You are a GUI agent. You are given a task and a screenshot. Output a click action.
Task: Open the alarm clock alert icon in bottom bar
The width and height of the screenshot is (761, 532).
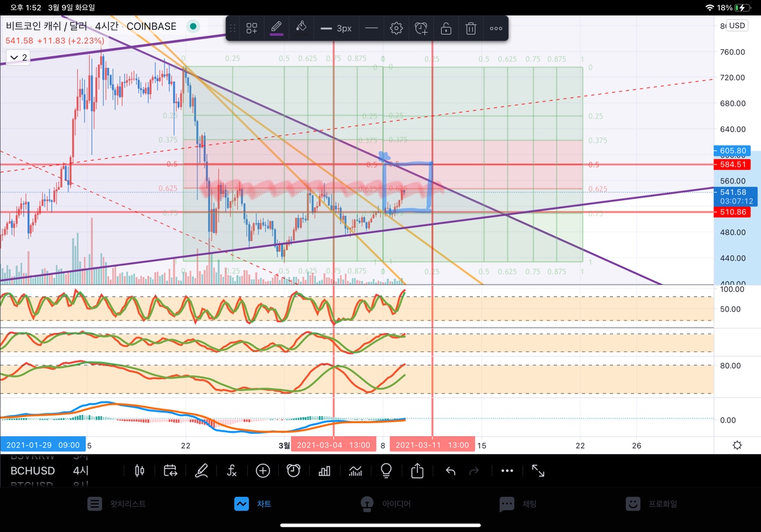coord(294,471)
